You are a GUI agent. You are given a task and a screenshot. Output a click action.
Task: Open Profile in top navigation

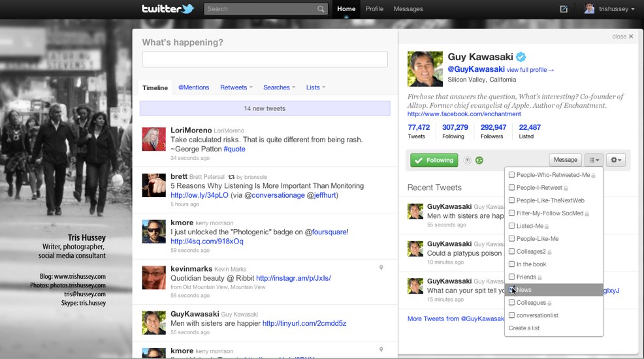coord(374,9)
